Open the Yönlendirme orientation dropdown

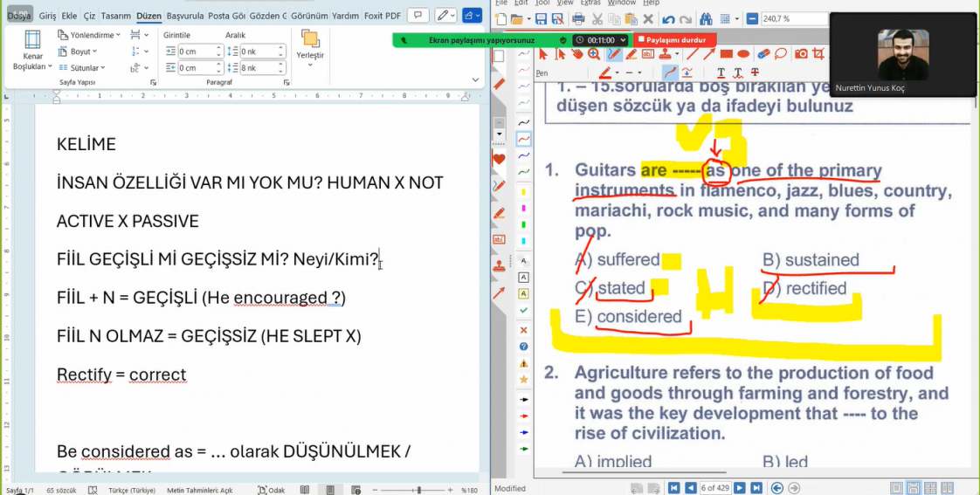tap(90, 35)
